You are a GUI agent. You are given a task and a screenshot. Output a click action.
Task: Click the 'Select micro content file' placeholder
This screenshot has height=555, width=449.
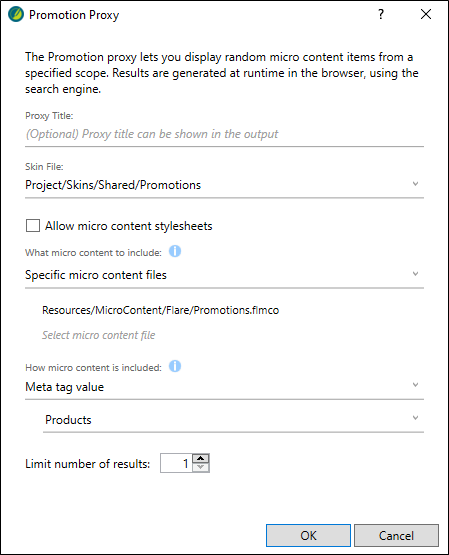click(x=99, y=335)
